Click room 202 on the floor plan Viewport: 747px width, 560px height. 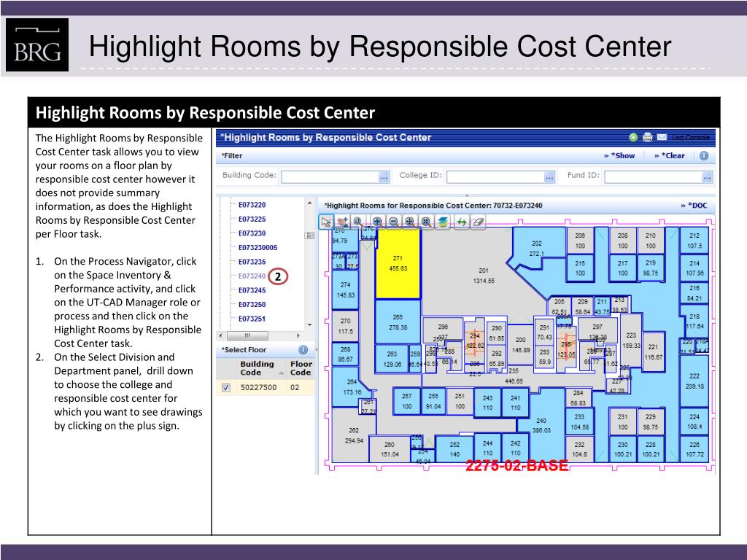click(x=536, y=248)
